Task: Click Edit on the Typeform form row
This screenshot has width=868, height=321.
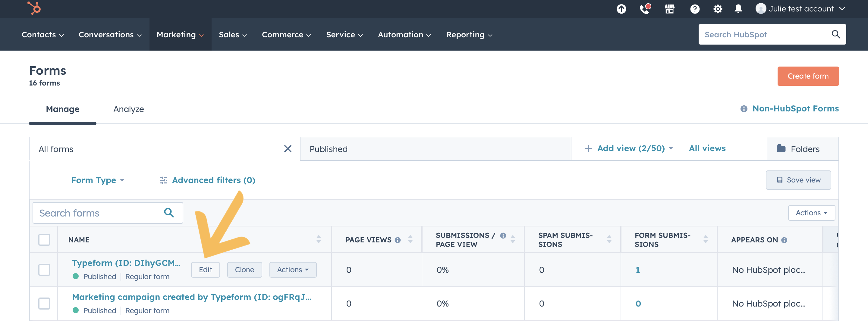Action: click(x=205, y=270)
